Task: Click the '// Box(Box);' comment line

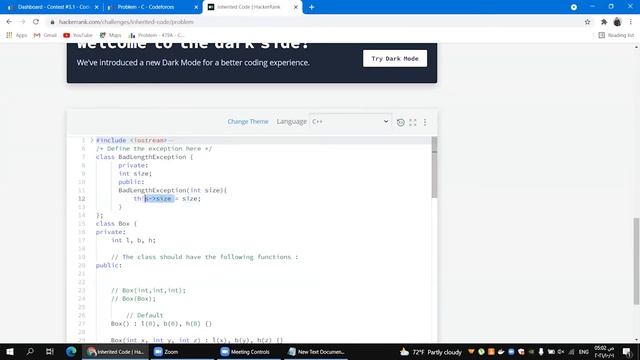Action: pos(133,299)
